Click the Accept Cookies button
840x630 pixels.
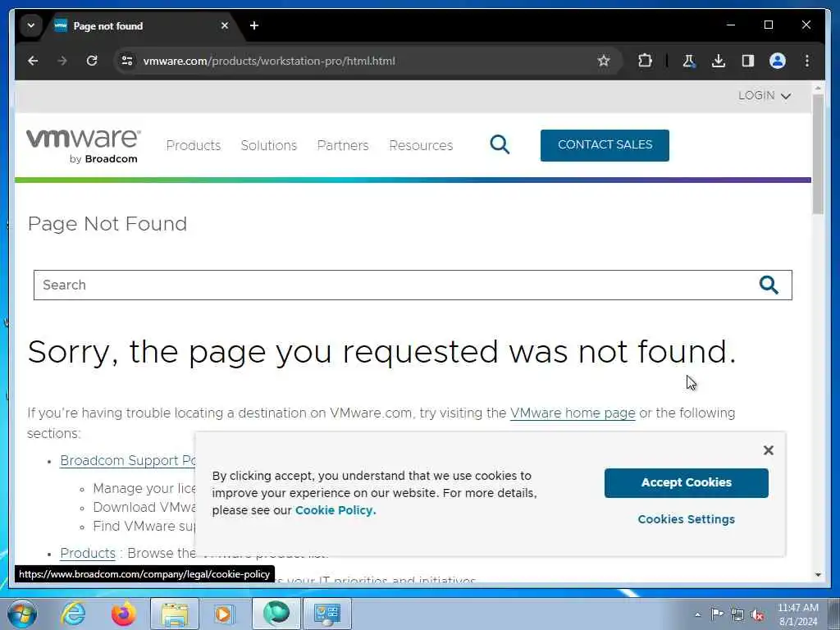click(687, 482)
